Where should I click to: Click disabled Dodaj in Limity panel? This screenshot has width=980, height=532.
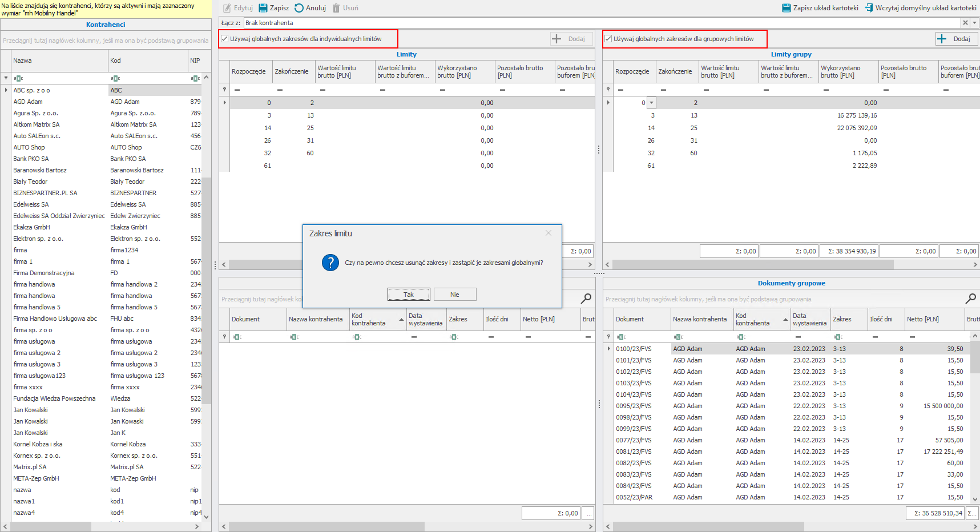tap(571, 39)
